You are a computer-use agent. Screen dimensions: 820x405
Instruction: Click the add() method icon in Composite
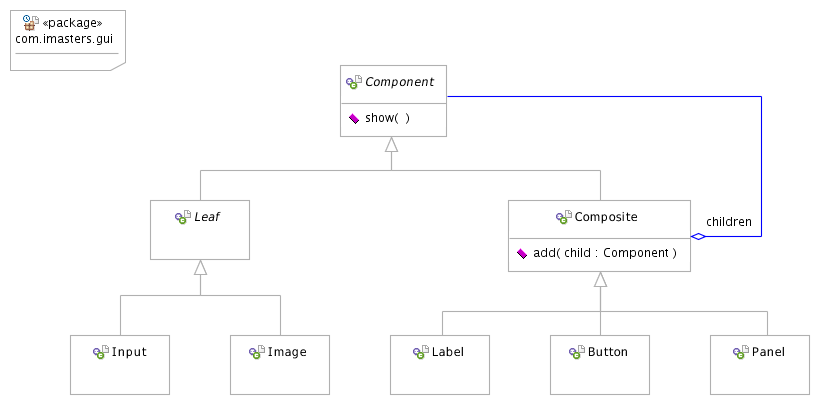(522, 254)
